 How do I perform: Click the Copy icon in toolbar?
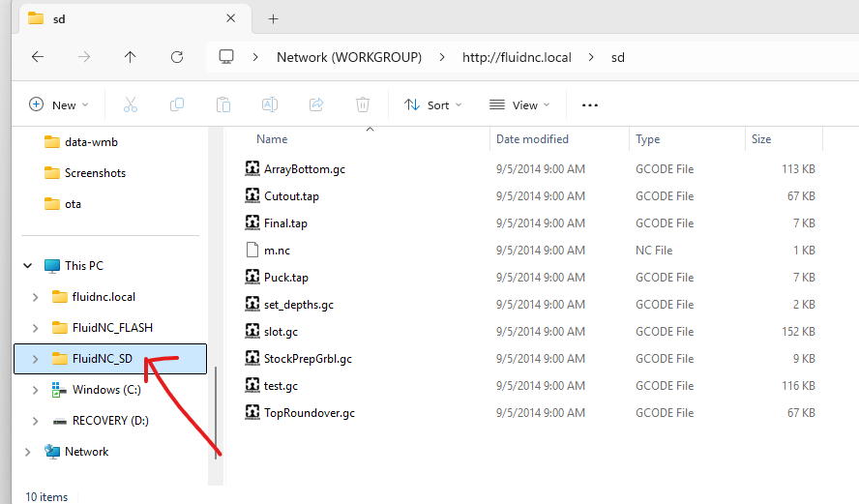(x=177, y=104)
